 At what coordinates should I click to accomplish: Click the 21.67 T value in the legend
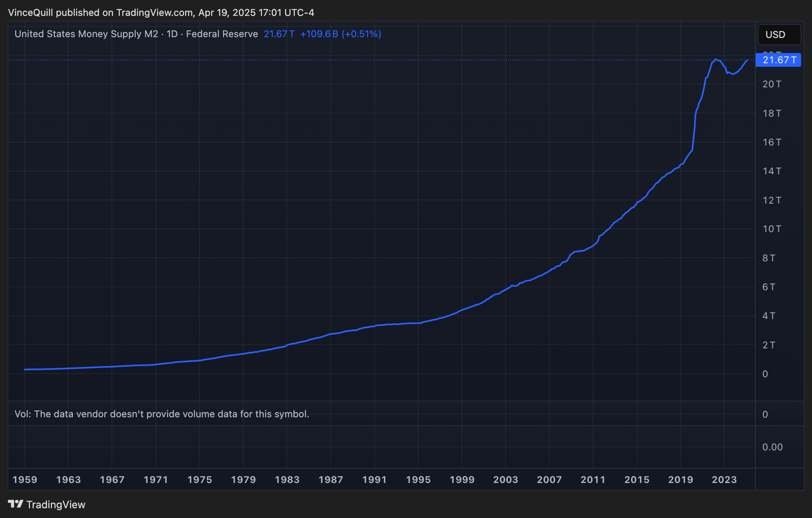pos(279,34)
